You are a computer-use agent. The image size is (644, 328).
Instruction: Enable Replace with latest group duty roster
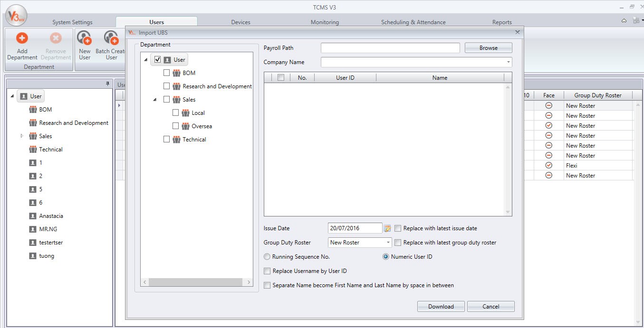click(x=398, y=243)
